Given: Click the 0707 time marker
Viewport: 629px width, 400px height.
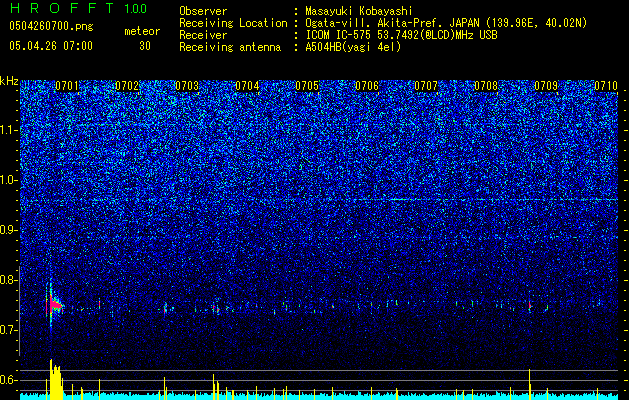Looking at the screenshot, I should tap(426, 86).
